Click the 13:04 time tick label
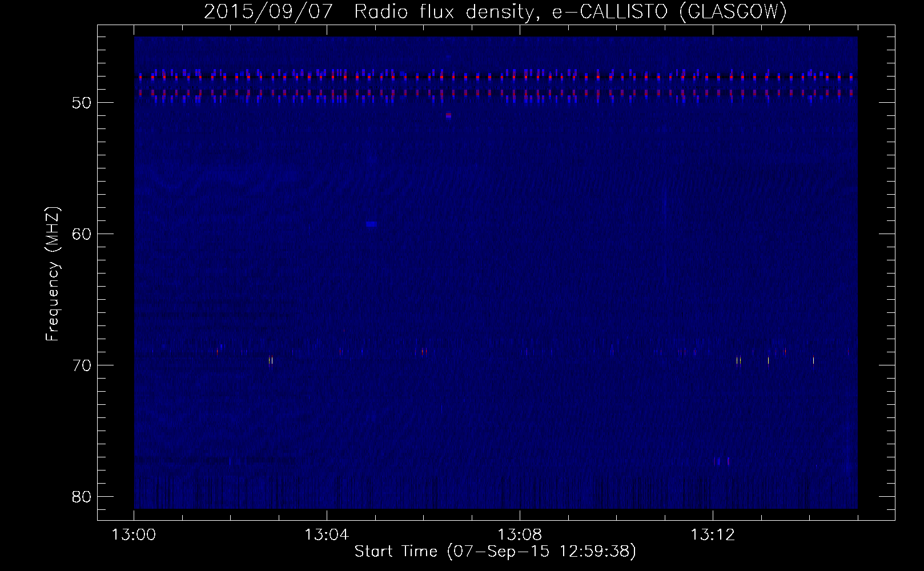924x571 pixels. (x=327, y=535)
